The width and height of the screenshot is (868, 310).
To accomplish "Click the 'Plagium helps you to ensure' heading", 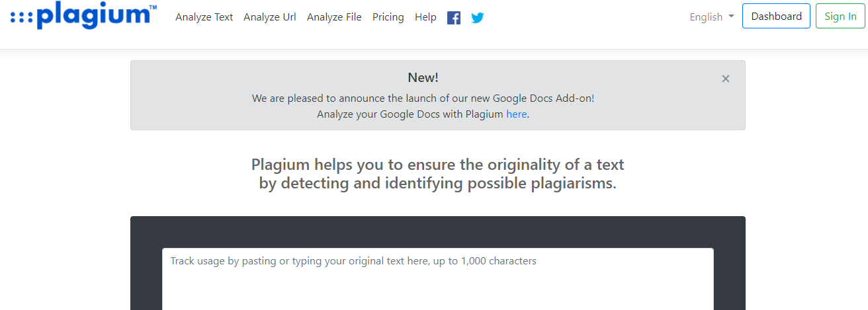I will pos(438,174).
